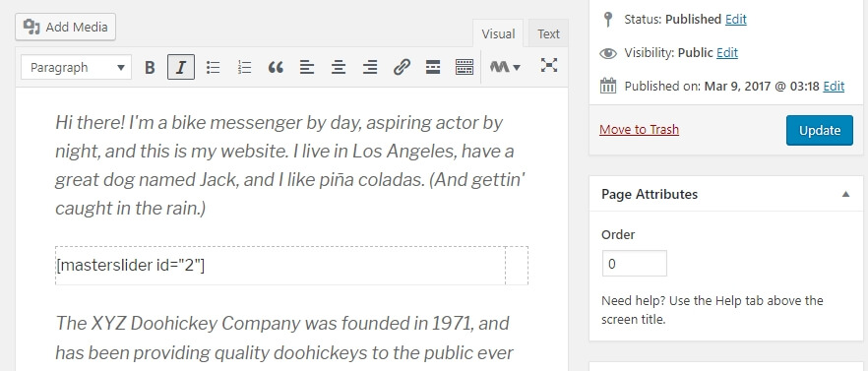Image resolution: width=868 pixels, height=371 pixels.
Task: Insert or edit a link
Action: [x=402, y=67]
